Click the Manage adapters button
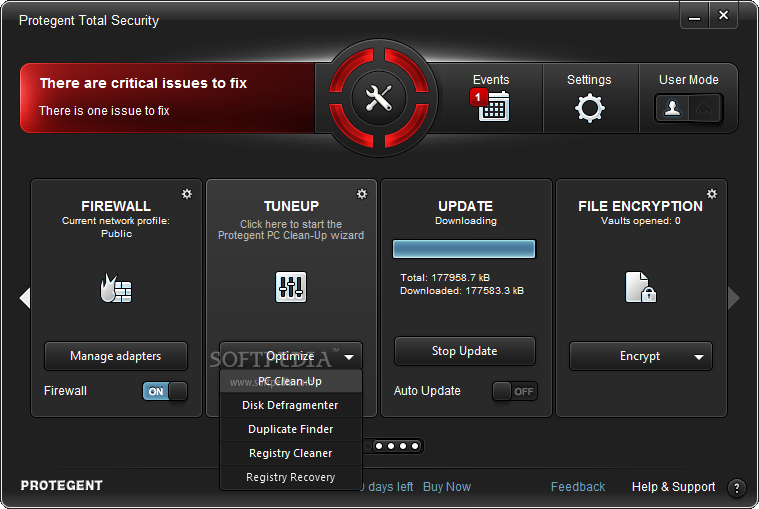The width and height of the screenshot is (759, 509). 116,356
